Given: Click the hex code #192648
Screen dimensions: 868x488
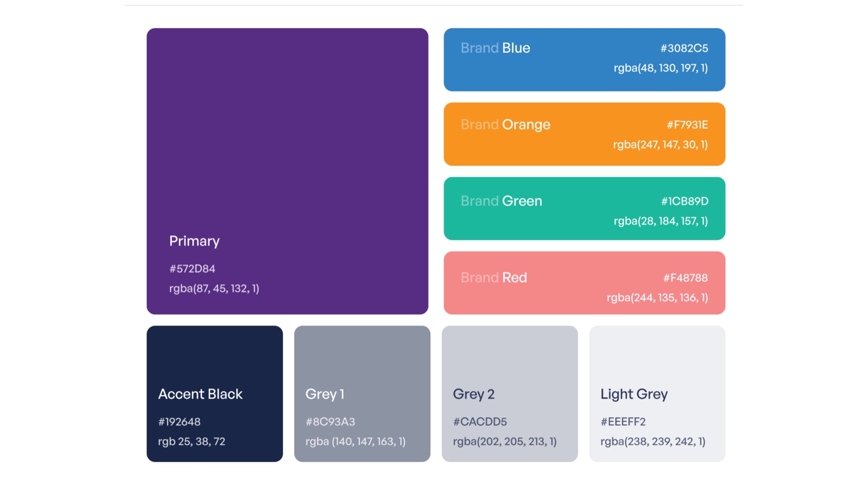Looking at the screenshot, I should [x=179, y=422].
